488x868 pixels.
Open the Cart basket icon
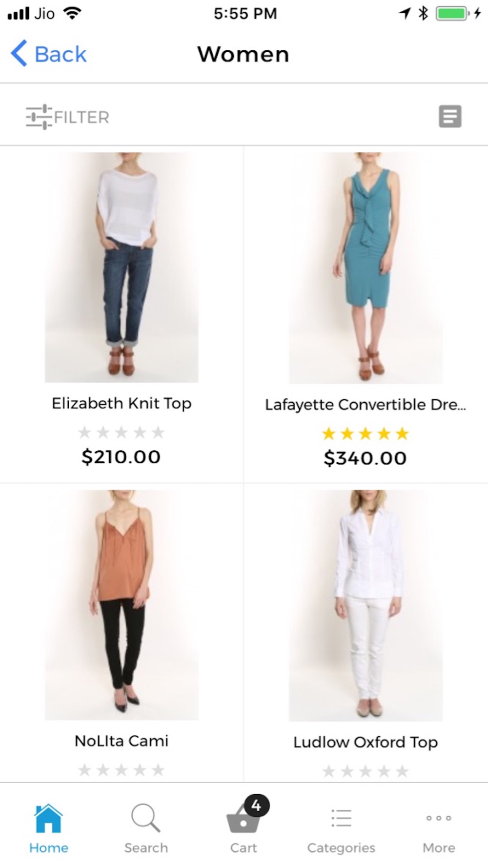point(243,819)
